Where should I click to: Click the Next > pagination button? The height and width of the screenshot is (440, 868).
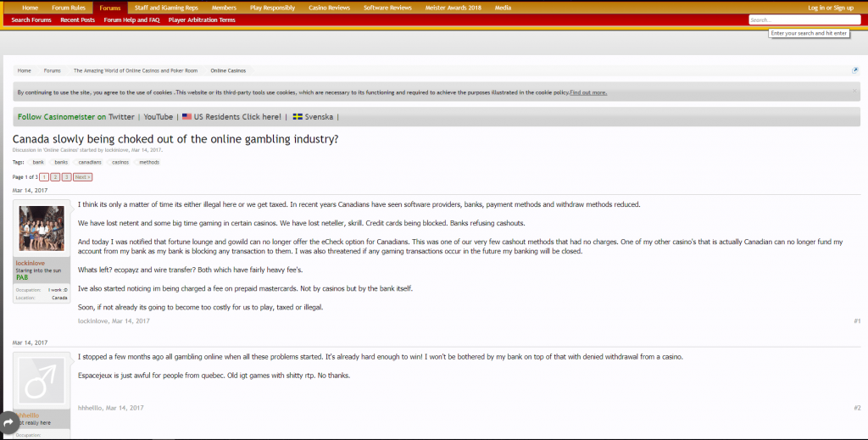pyautogui.click(x=82, y=177)
